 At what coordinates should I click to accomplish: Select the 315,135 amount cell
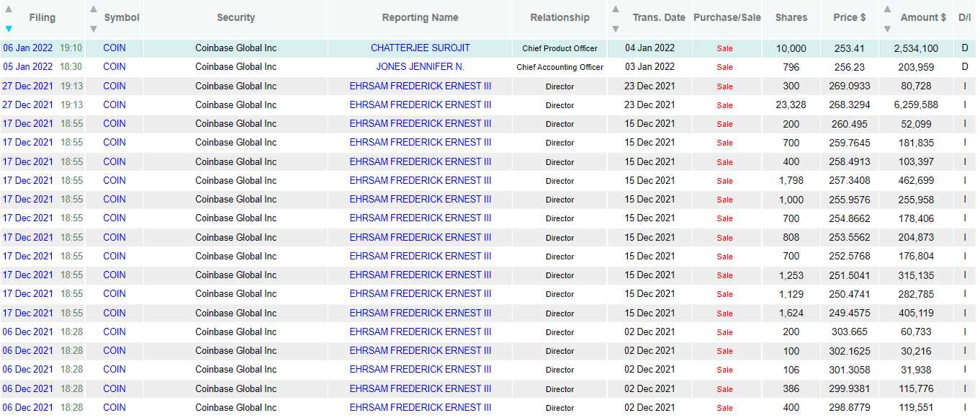[x=916, y=275]
